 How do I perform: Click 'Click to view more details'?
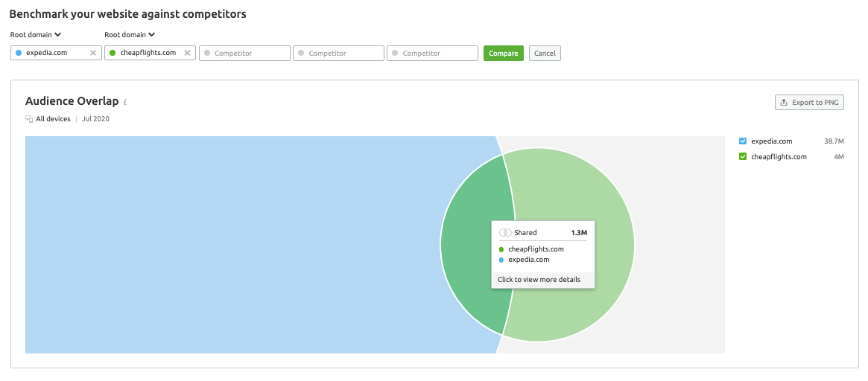click(x=539, y=280)
